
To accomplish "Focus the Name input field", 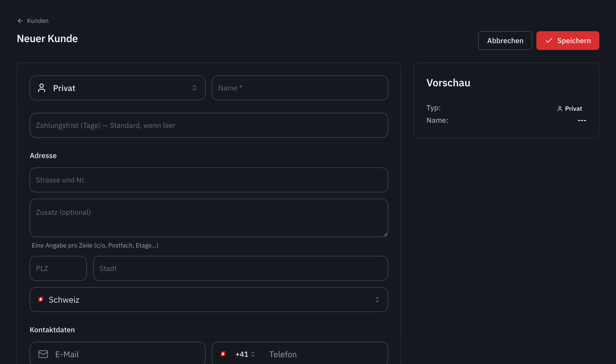I will 300,88.
